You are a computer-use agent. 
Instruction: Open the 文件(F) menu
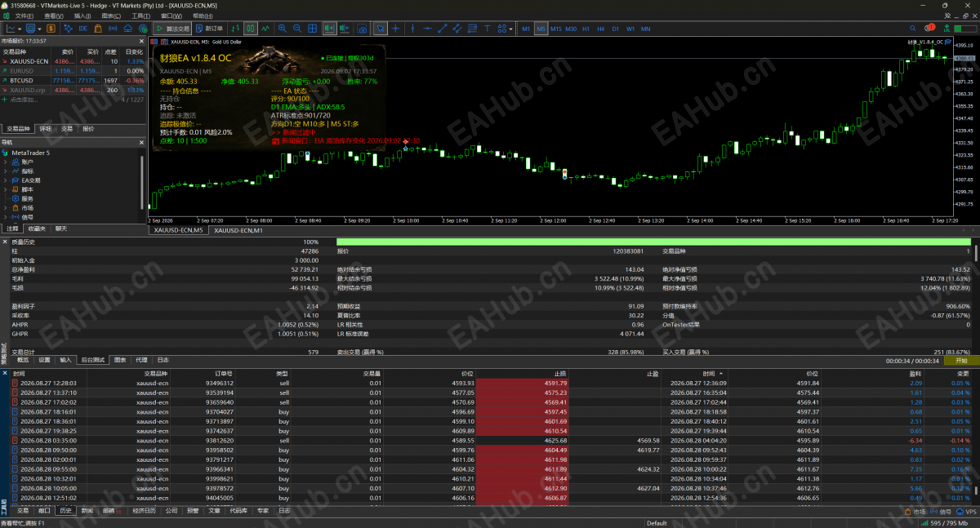(x=24, y=16)
